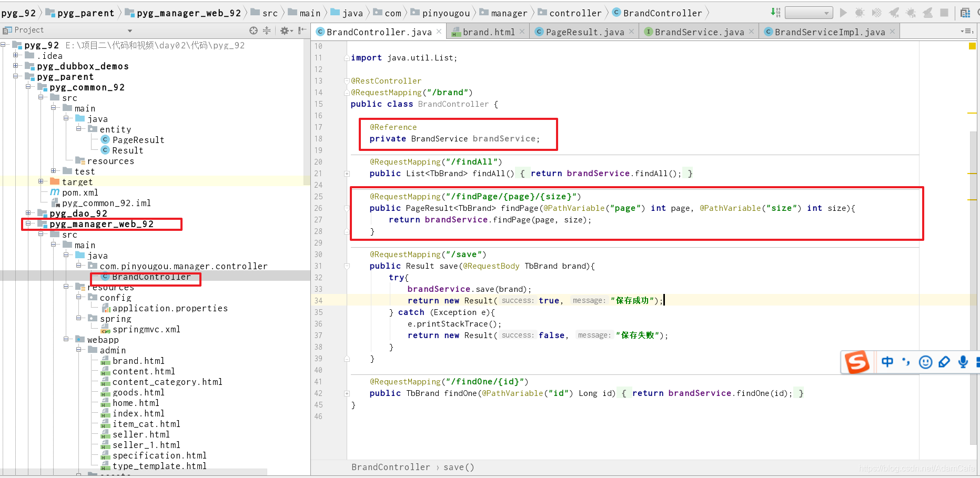This screenshot has width=980, height=478.
Task: Click the green Run play button
Action: pyautogui.click(x=843, y=13)
